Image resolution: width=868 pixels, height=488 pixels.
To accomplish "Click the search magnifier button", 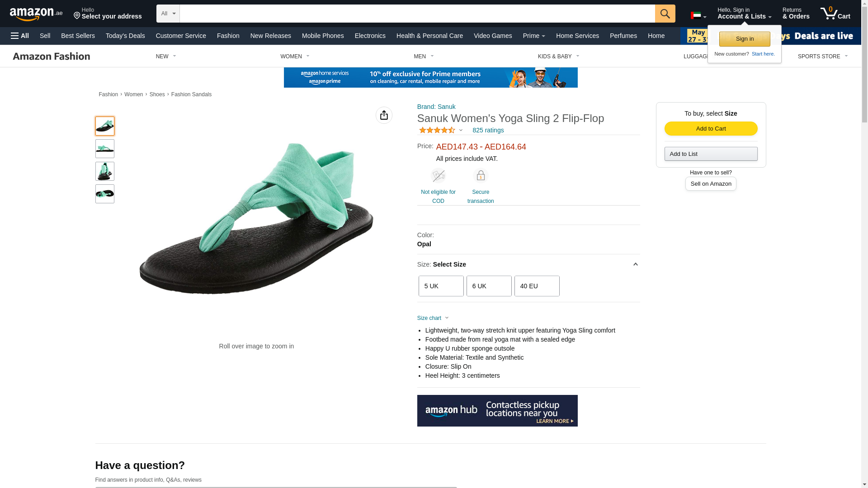I will 665,14.
